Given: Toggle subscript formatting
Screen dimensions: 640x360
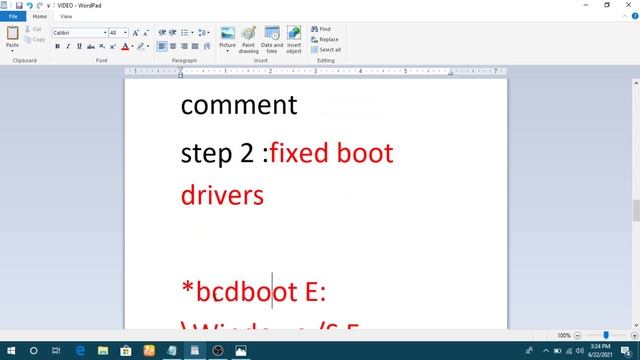Looking at the screenshot, I should click(102, 46).
